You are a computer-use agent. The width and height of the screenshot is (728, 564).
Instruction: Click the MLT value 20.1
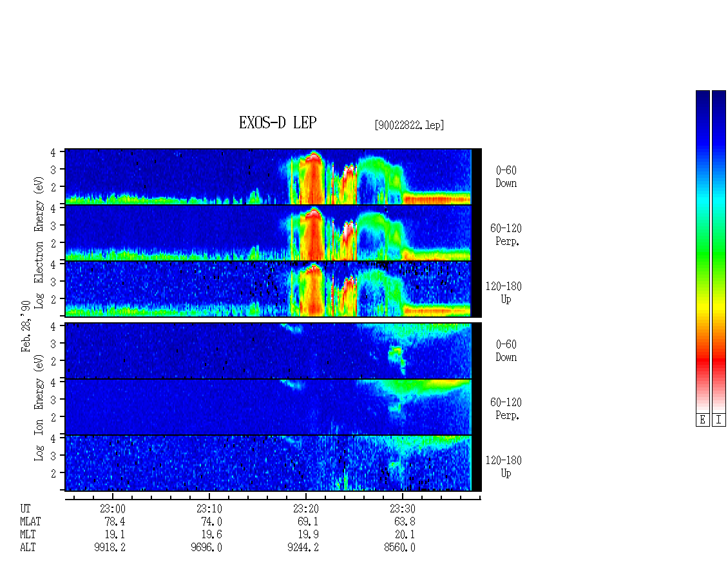[x=405, y=535]
